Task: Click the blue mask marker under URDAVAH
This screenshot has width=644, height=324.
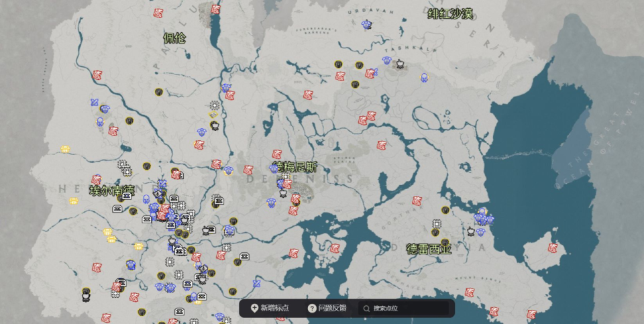Action: [366, 25]
